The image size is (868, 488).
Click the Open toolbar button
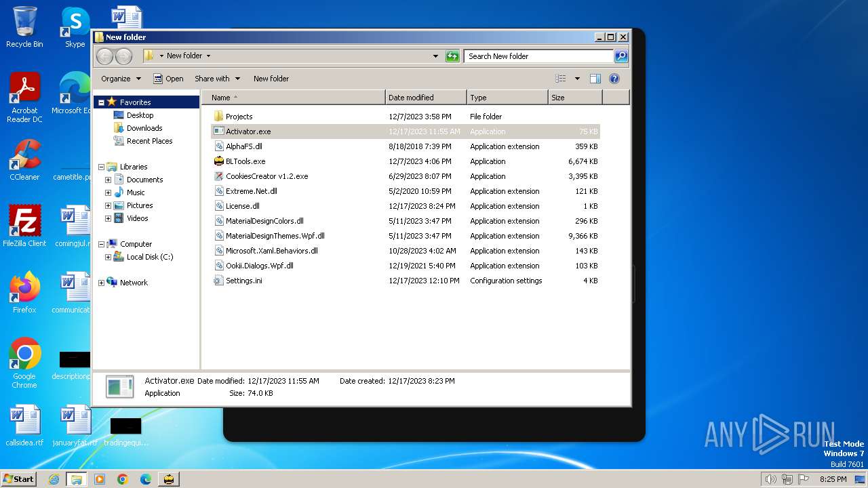(x=168, y=79)
